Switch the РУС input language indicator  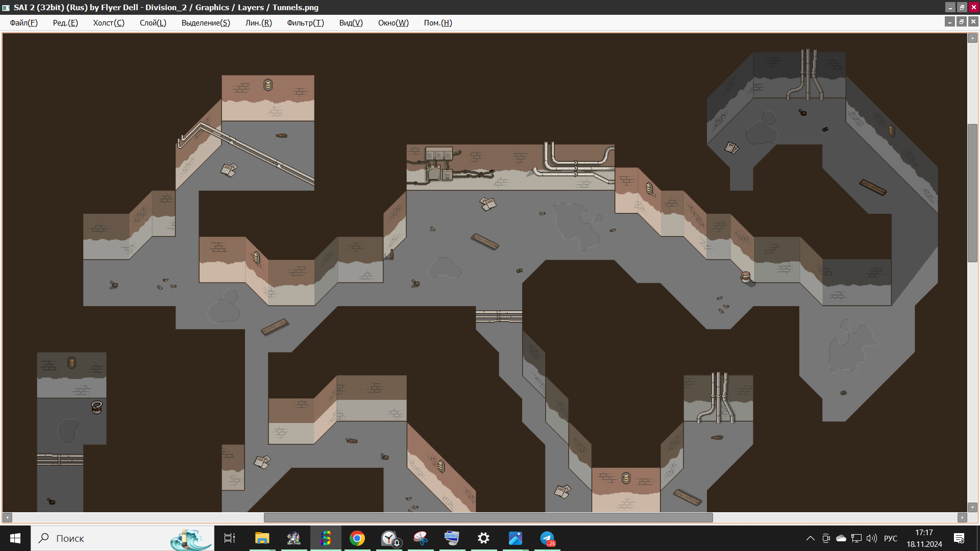[x=890, y=538]
